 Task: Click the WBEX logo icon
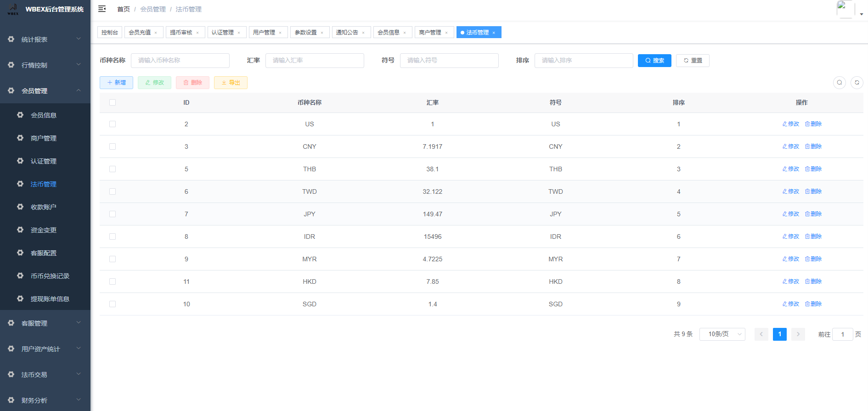(13, 9)
